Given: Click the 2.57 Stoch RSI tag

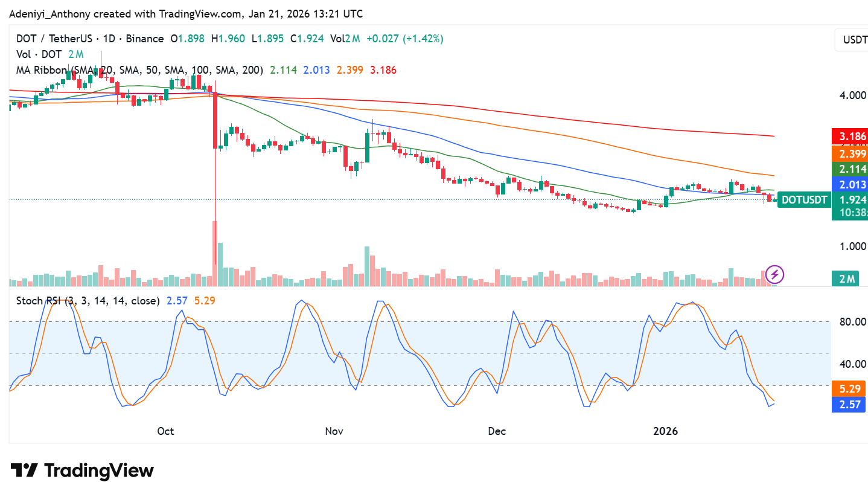Looking at the screenshot, I should [x=848, y=404].
